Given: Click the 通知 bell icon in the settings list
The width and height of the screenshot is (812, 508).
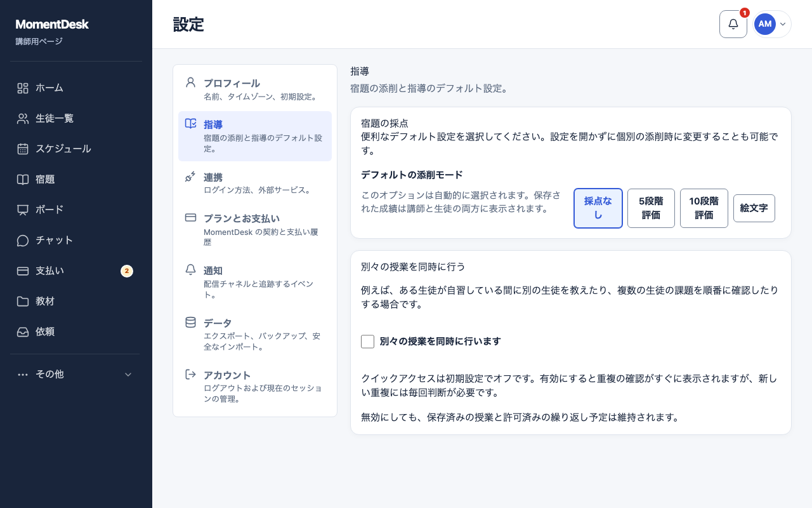Looking at the screenshot, I should 190,270.
